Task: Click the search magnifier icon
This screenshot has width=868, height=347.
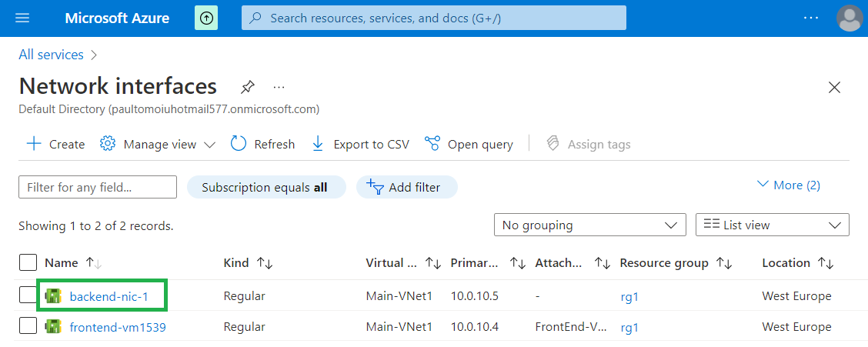Action: pos(255,18)
